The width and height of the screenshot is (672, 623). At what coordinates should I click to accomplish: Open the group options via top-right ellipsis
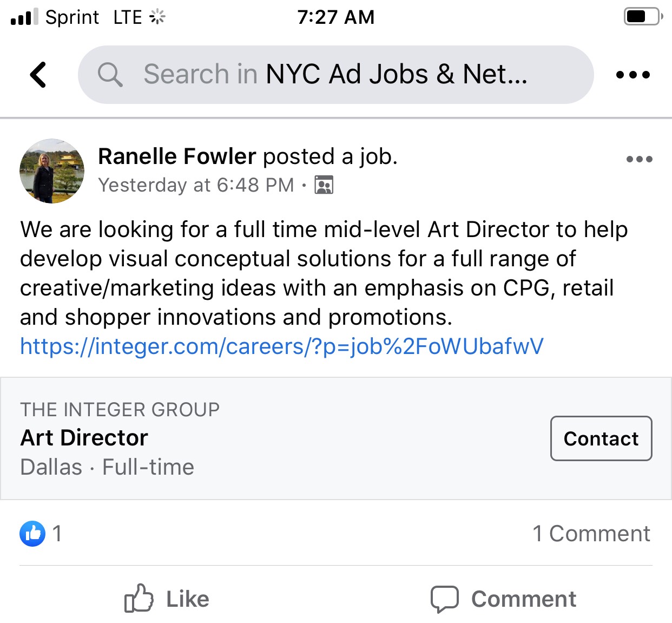pos(633,75)
